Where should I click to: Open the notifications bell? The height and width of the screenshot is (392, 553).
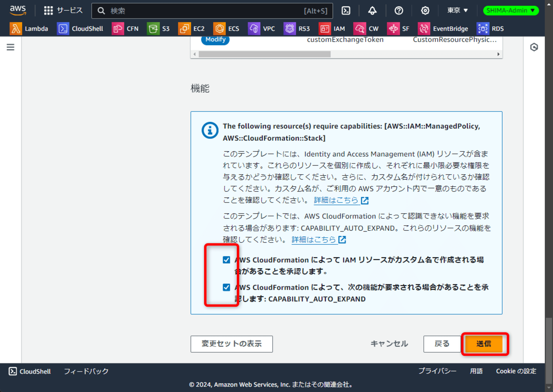click(372, 11)
